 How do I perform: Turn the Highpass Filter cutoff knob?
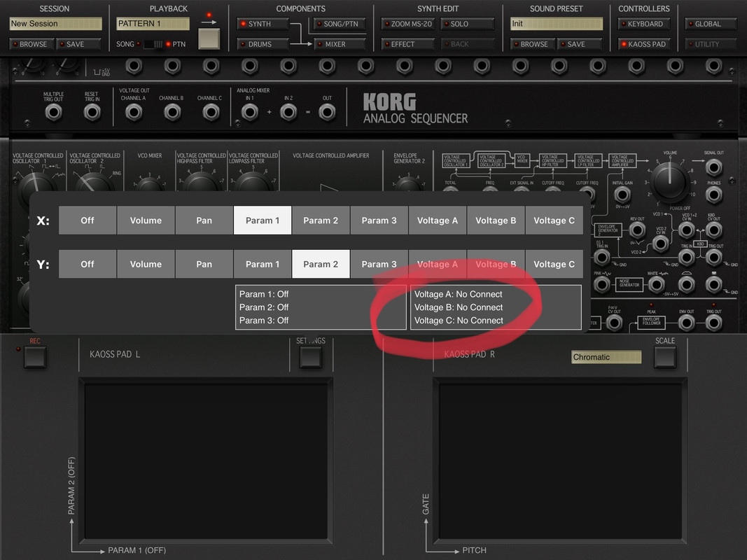(201, 183)
